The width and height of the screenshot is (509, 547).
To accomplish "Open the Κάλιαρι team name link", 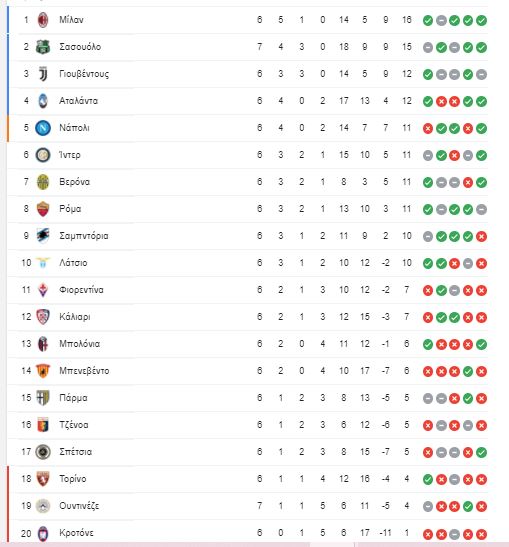I will [75, 317].
